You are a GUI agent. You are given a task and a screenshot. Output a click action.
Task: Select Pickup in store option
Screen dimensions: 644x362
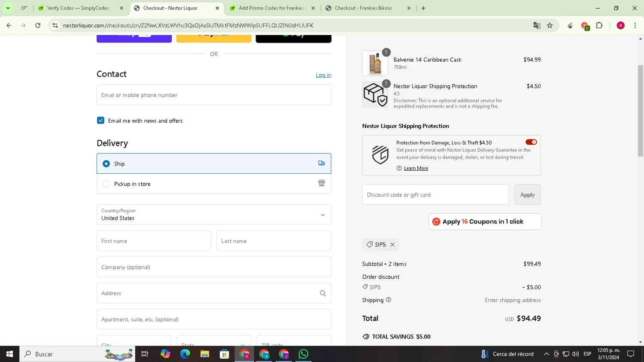(214, 184)
